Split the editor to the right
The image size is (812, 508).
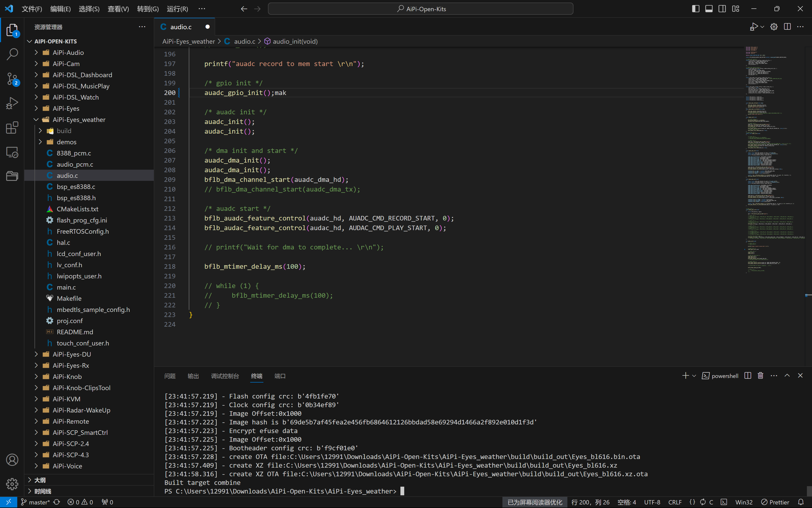pos(787,27)
